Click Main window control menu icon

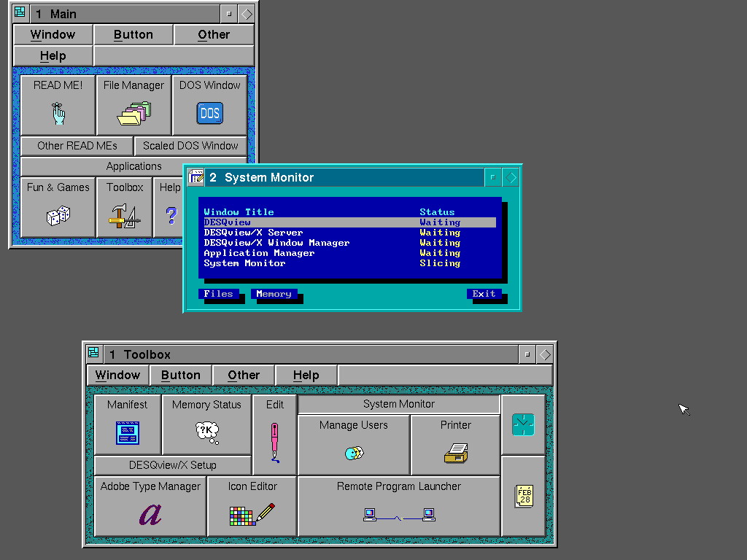pos(20,13)
